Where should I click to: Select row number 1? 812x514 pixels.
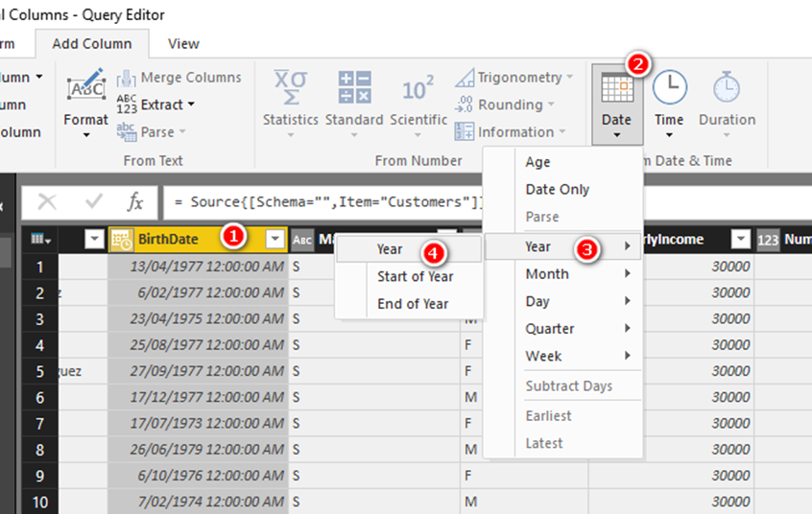point(40,268)
